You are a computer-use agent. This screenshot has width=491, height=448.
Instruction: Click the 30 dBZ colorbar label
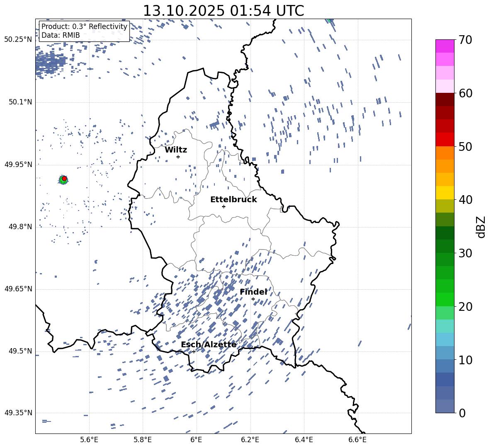point(465,253)
